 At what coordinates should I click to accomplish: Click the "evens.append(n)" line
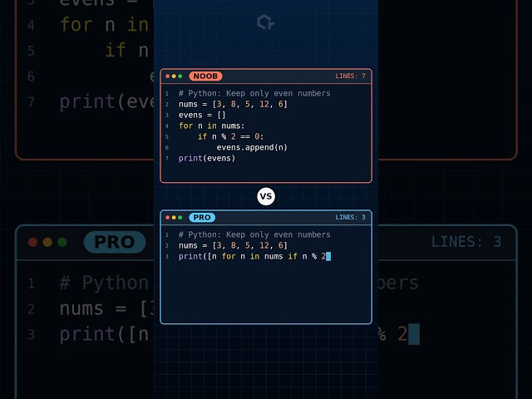click(x=252, y=148)
